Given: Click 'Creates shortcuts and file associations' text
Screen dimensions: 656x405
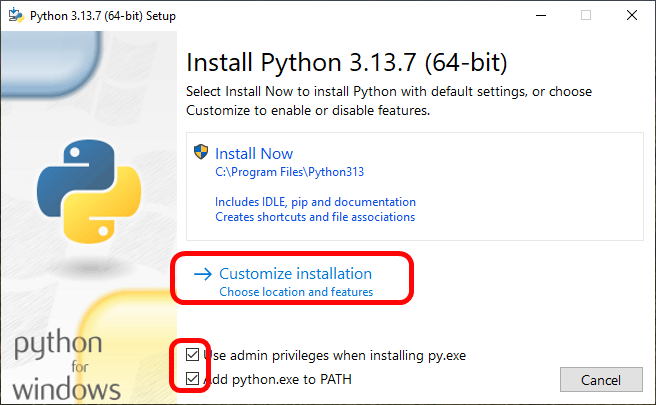Looking at the screenshot, I should (x=314, y=217).
